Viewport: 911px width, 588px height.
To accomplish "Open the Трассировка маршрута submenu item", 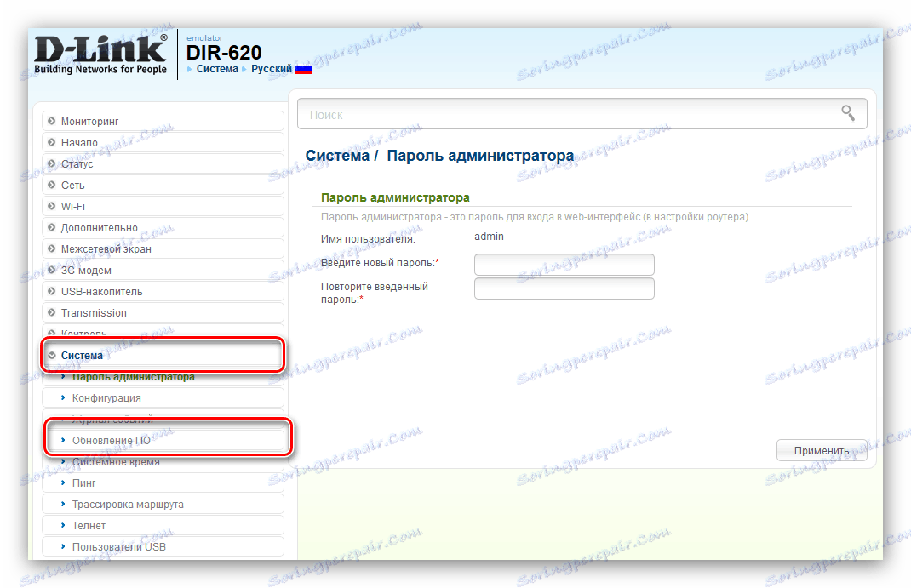I will point(163,504).
